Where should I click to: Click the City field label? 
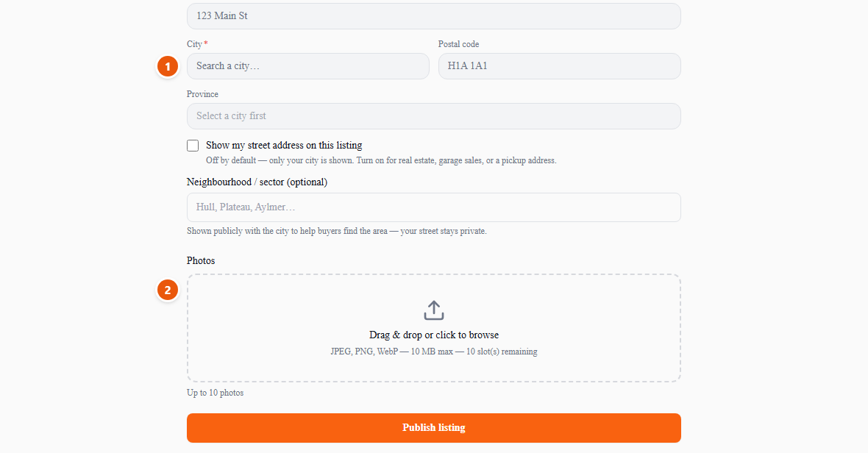194,43
